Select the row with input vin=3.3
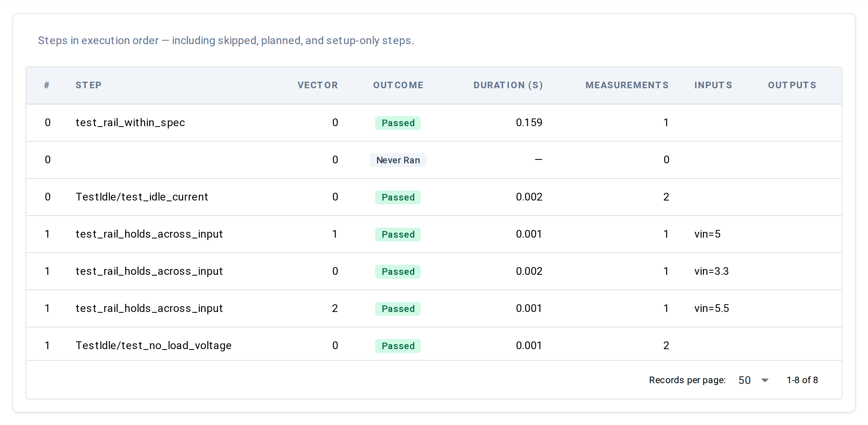The image size is (868, 425). (x=434, y=271)
